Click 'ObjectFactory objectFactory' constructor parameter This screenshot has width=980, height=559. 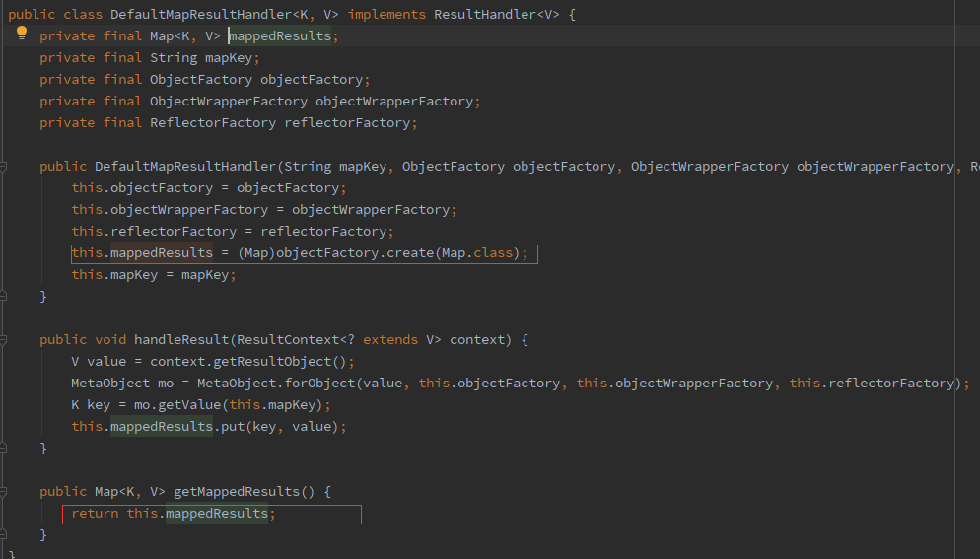[508, 167]
